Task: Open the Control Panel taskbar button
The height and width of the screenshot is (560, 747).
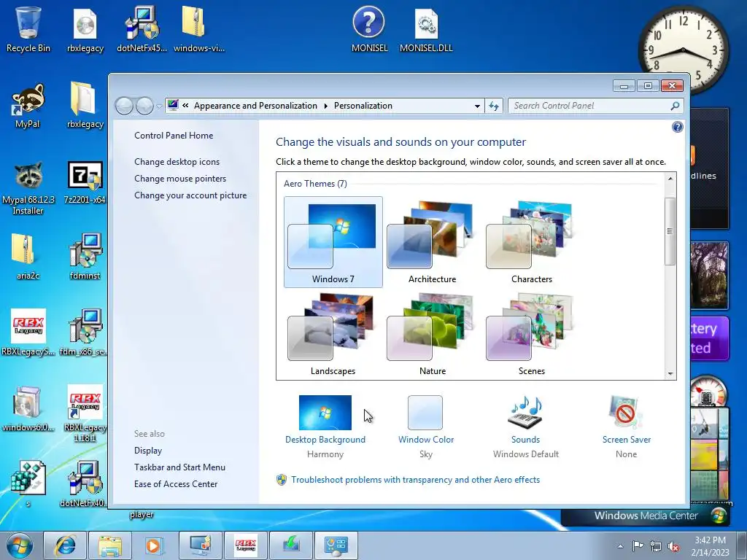Action: pos(336,545)
